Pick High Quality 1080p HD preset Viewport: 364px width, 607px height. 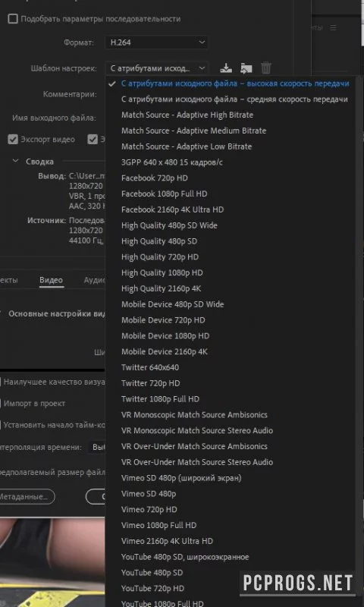[x=162, y=273]
